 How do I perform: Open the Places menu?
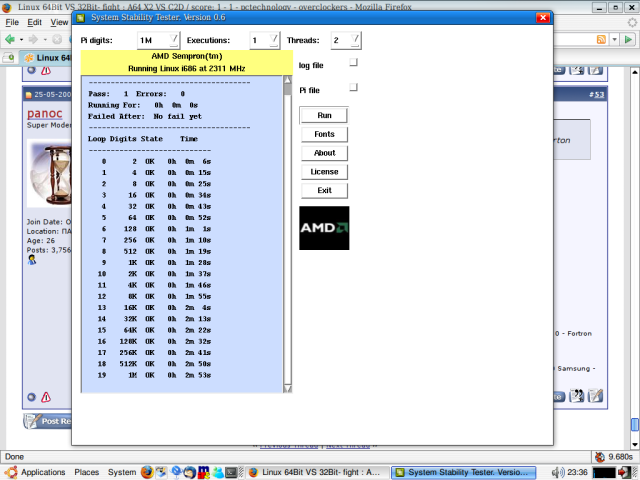tap(87, 472)
